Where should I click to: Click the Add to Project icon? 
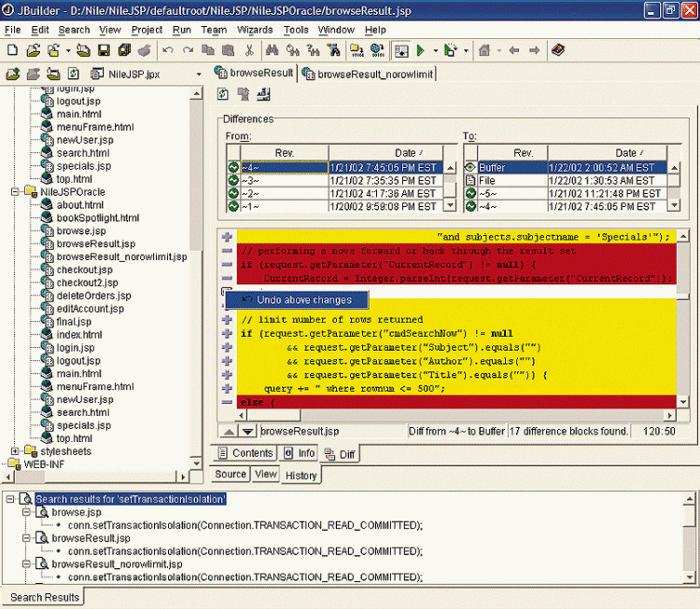(12, 74)
